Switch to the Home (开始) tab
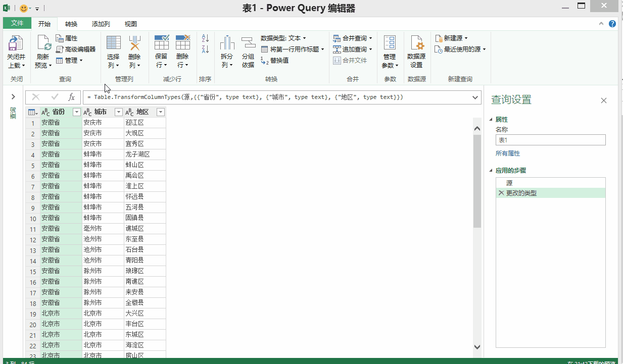623x364 pixels. click(x=44, y=24)
